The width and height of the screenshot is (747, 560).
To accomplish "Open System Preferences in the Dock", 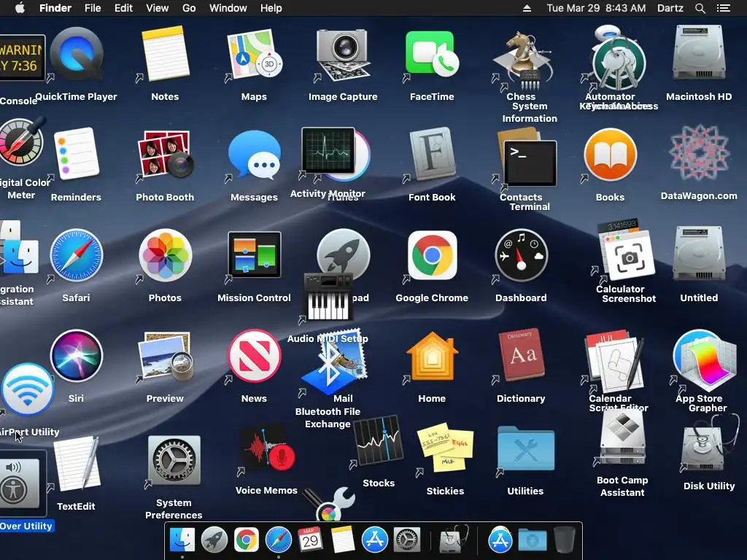I will [x=406, y=540].
